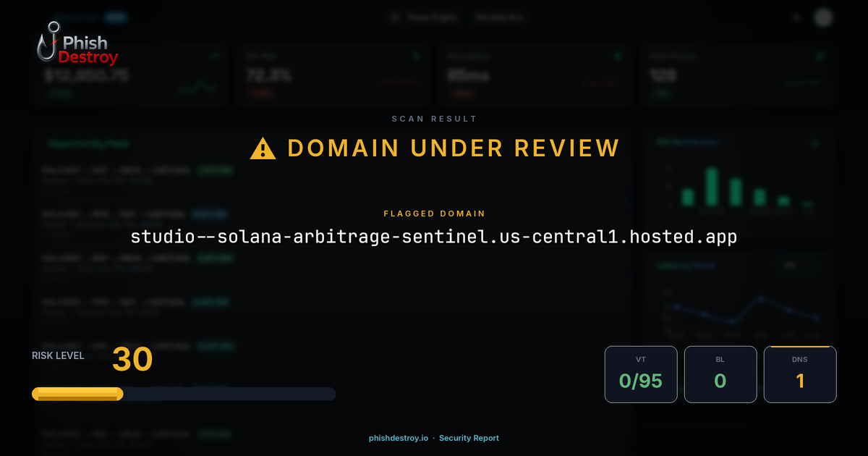Click the right pill button in the top bar

(x=499, y=17)
